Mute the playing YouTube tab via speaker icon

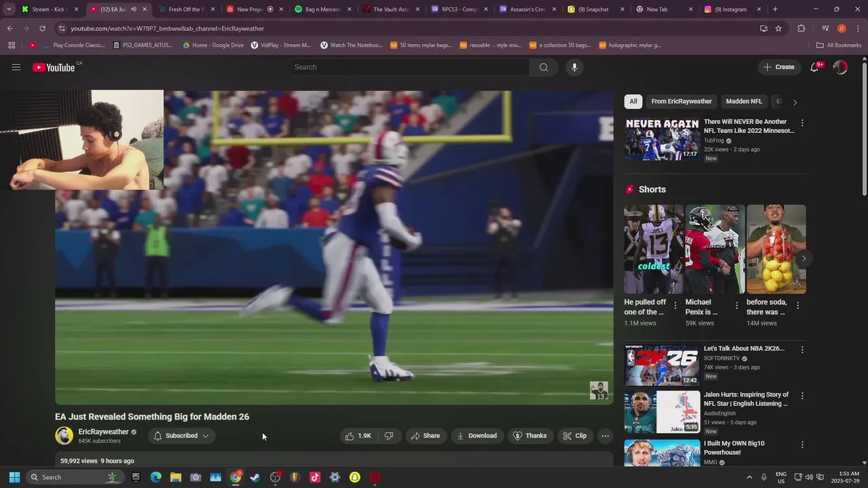pos(134,9)
